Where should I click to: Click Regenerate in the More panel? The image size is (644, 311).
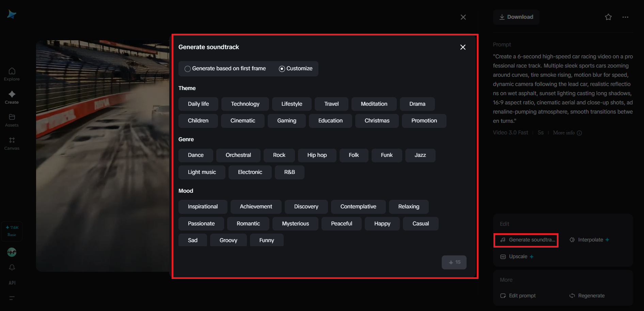pyautogui.click(x=587, y=296)
